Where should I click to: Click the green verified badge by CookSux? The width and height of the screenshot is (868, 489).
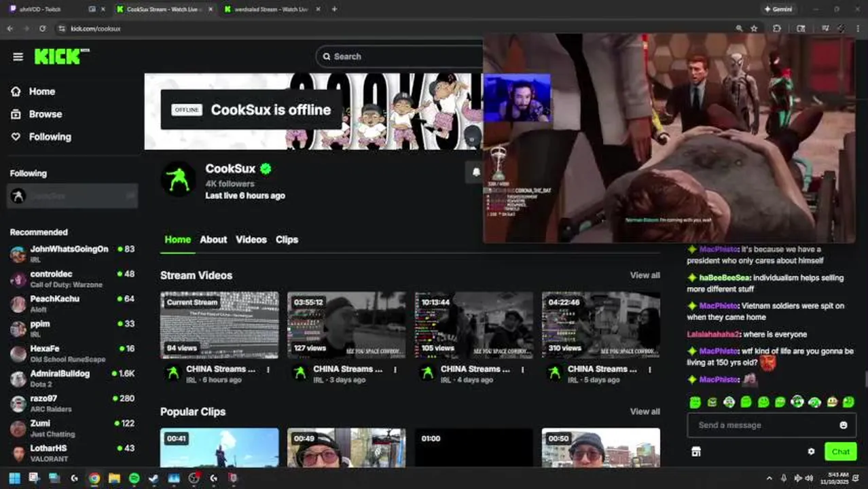[266, 168]
